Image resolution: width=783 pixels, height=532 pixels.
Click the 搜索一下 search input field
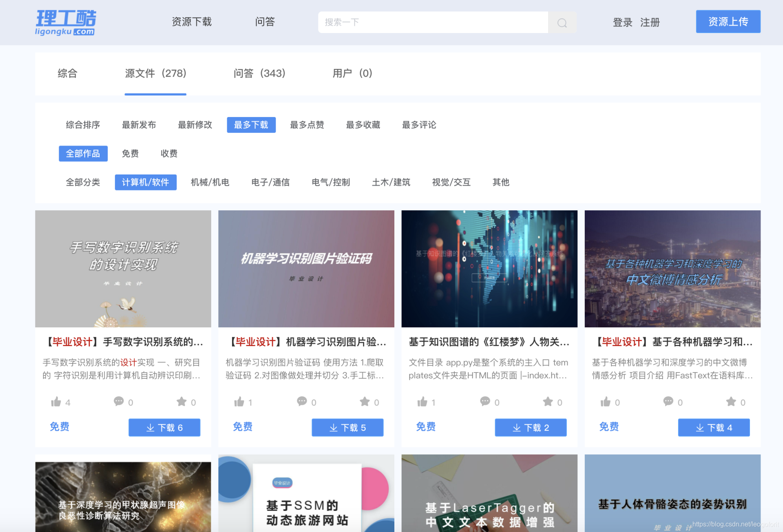(x=432, y=22)
